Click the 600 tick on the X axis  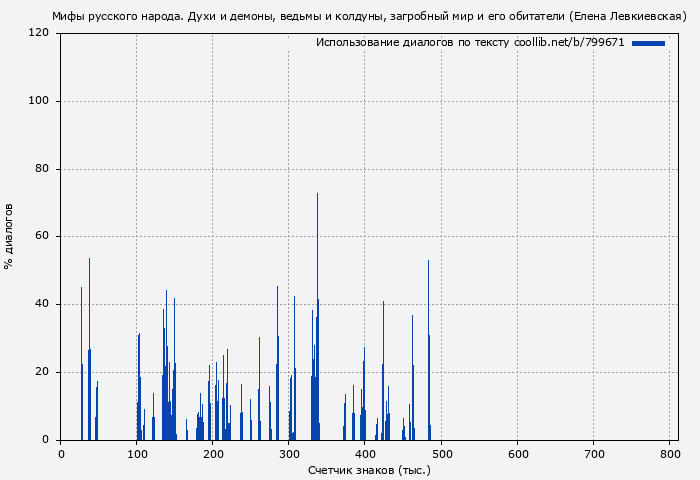tap(518, 454)
